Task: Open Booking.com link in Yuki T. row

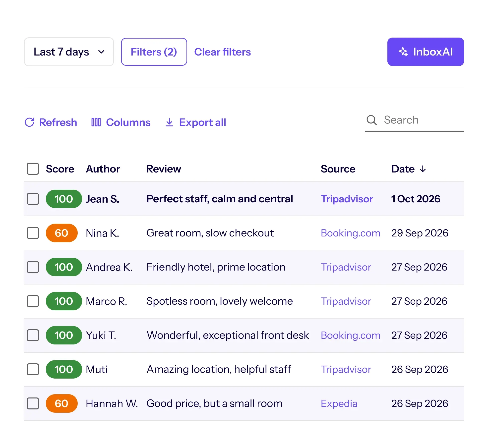Action: (x=351, y=336)
